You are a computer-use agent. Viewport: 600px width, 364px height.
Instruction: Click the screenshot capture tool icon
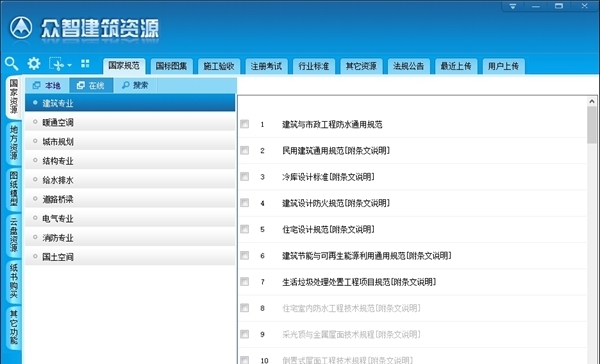(57, 64)
